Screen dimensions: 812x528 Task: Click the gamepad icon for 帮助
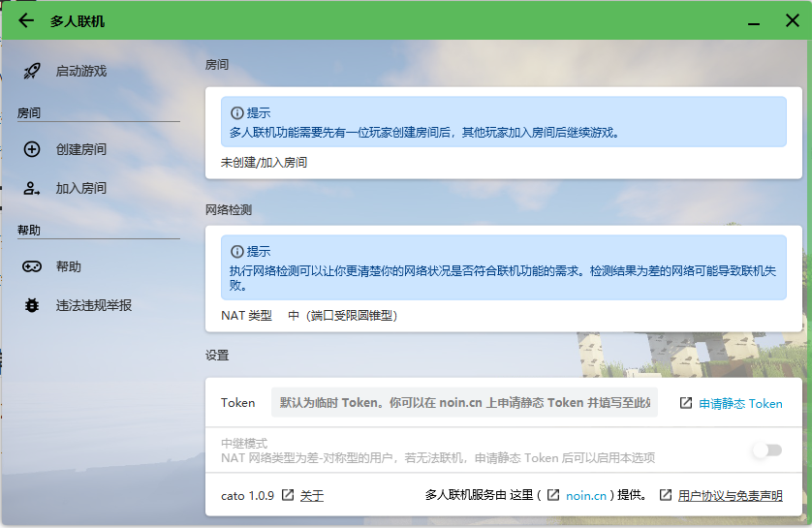[32, 266]
